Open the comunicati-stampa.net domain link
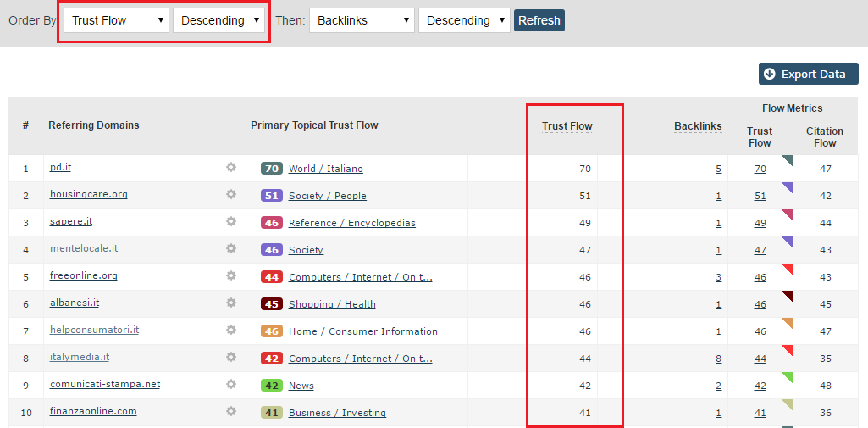Screen dimensions: 868x428 [105, 384]
